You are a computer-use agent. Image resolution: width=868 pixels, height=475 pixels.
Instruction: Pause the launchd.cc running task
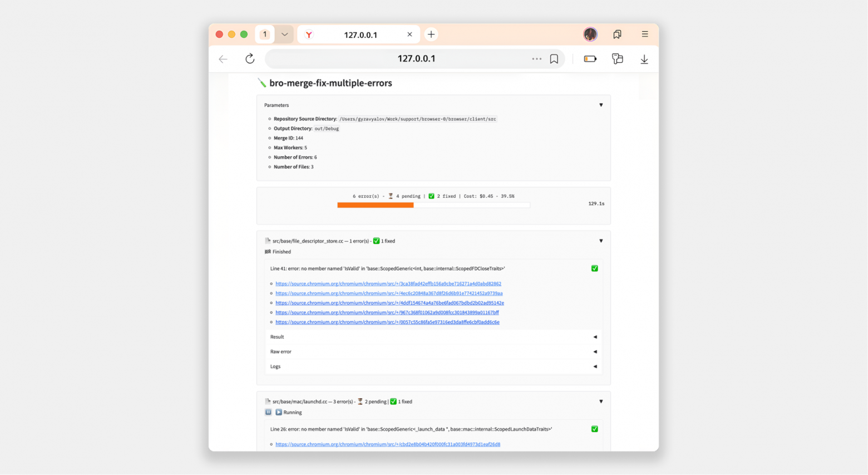coord(268,412)
